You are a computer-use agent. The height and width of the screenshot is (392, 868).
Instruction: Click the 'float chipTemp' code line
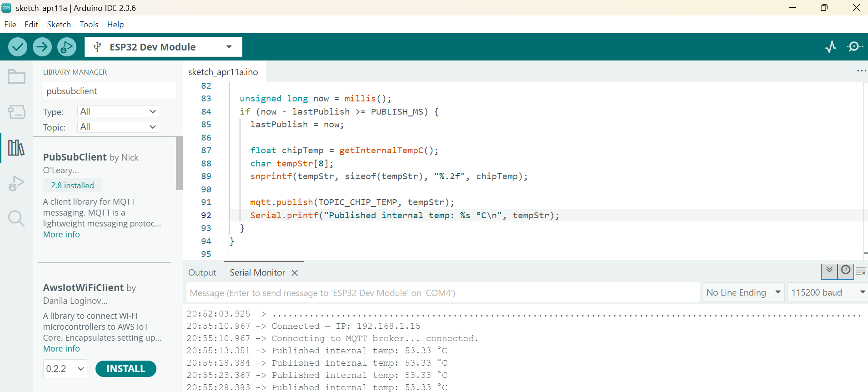344,151
